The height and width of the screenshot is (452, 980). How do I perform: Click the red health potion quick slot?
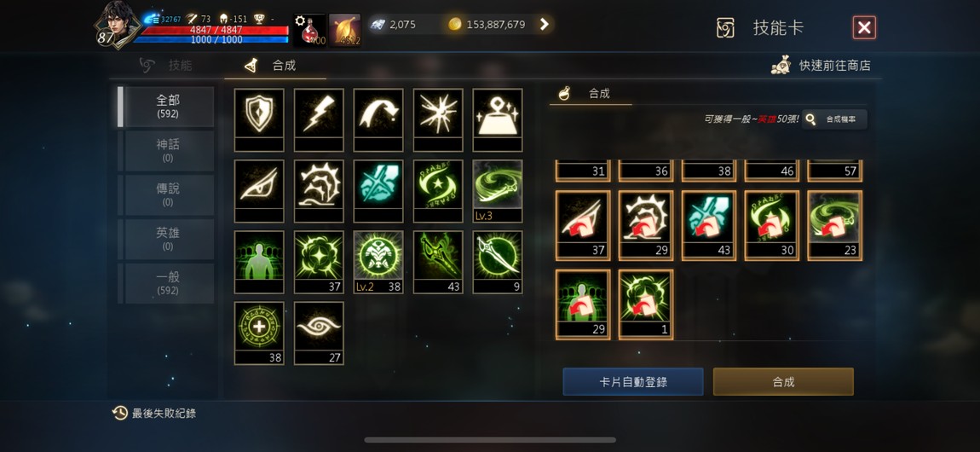[x=309, y=30]
